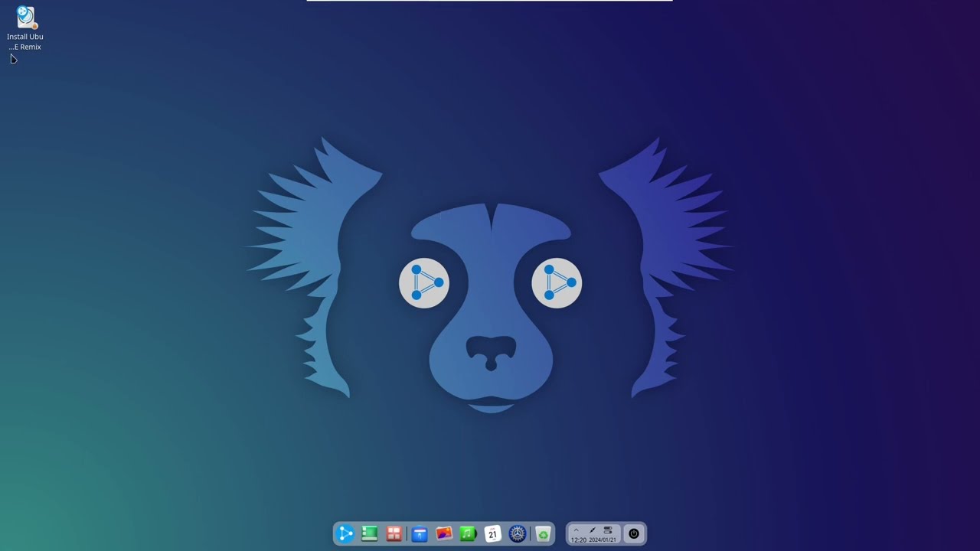980x551 pixels.
Task: Open the red multitasking view icon
Action: coord(394,533)
